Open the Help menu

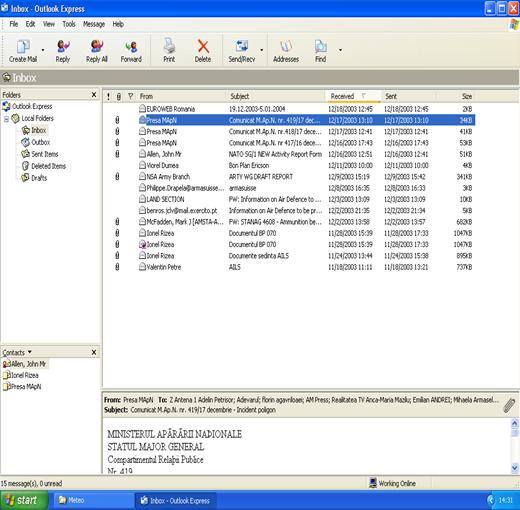118,24
